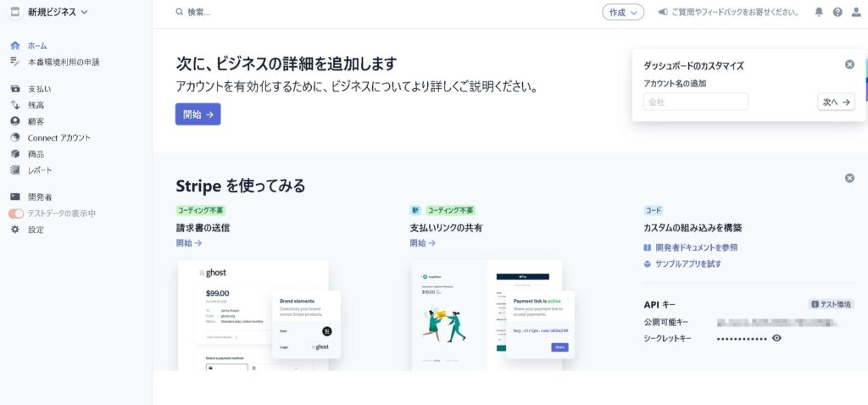This screenshot has height=405, width=868.
Task: Select 顧客 from the sidebar menu
Action: (36, 121)
